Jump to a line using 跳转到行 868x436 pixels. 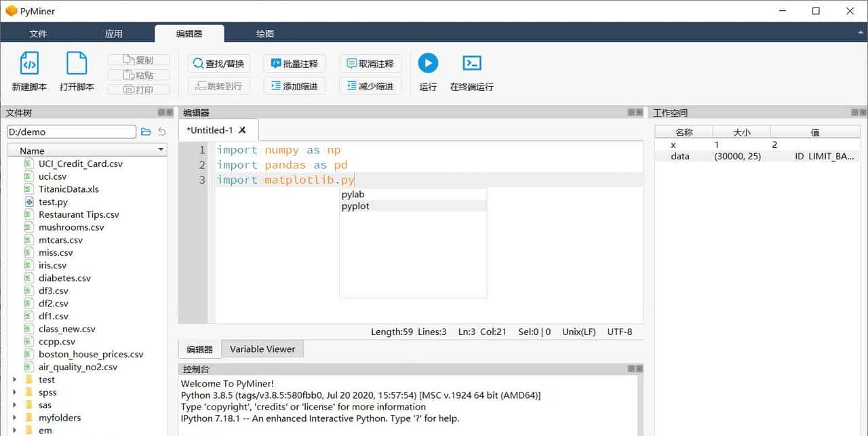pos(218,85)
